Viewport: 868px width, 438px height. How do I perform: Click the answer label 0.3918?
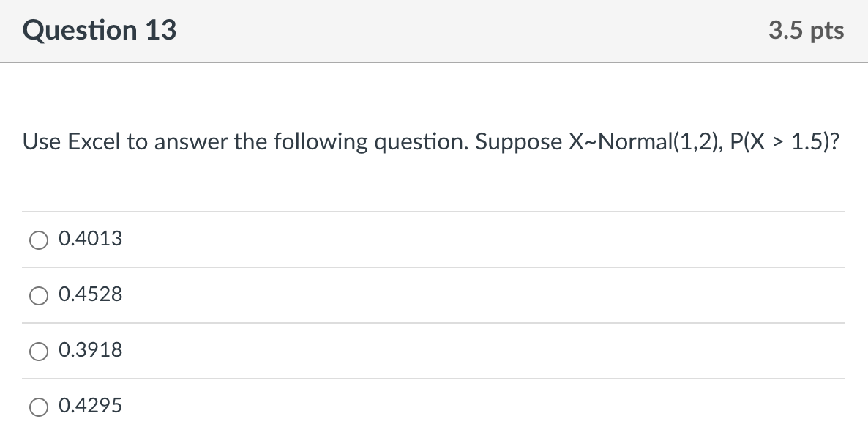coord(91,349)
